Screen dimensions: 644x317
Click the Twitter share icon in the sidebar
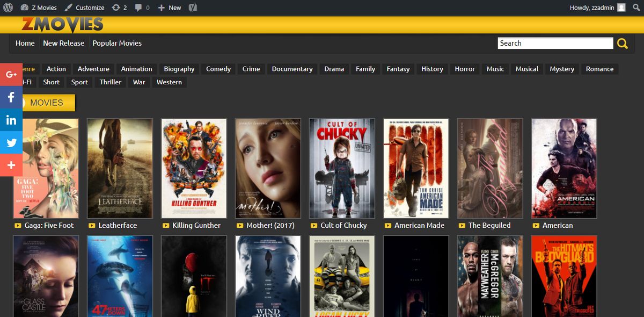pyautogui.click(x=11, y=142)
